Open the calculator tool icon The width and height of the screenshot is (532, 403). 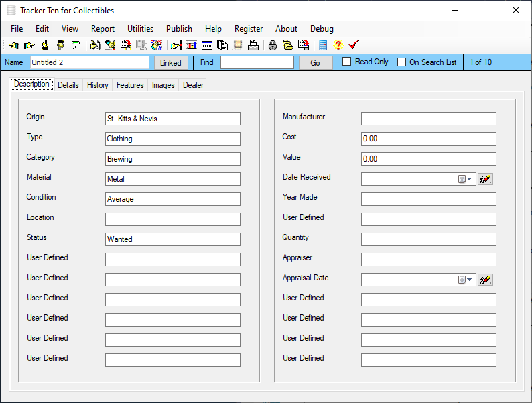click(x=323, y=46)
